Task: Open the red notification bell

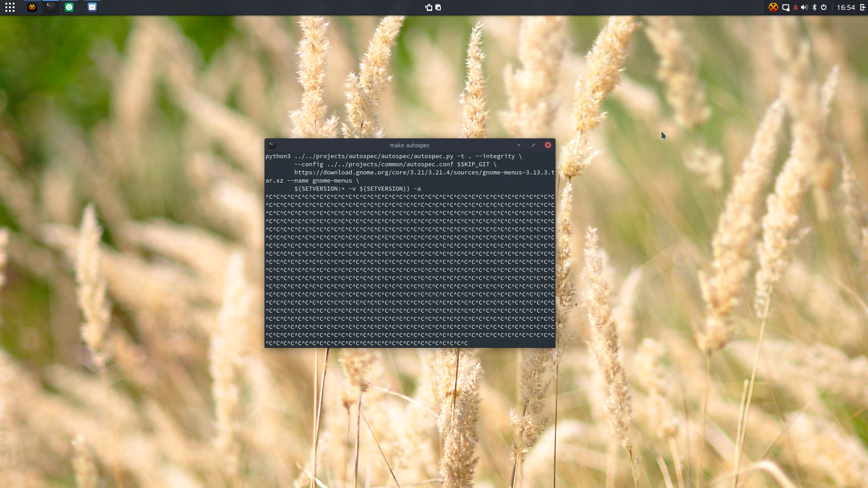Action: pos(796,7)
